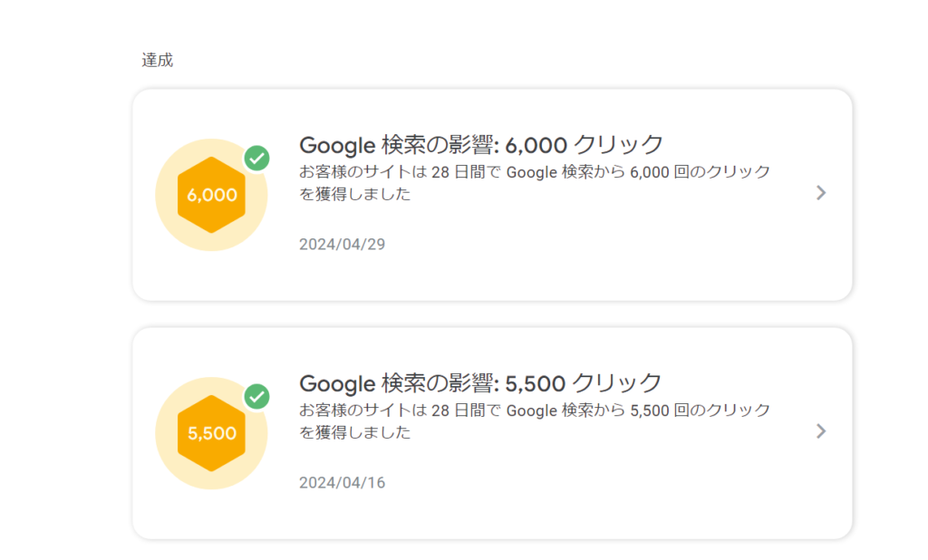Click green checkmark on the 5,500 badge
The width and height of the screenshot is (928, 560).
(x=257, y=396)
